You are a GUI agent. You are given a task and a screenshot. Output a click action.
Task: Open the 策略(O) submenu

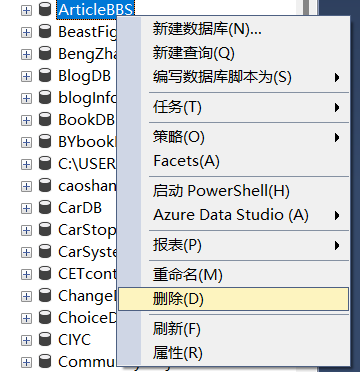tap(233, 137)
